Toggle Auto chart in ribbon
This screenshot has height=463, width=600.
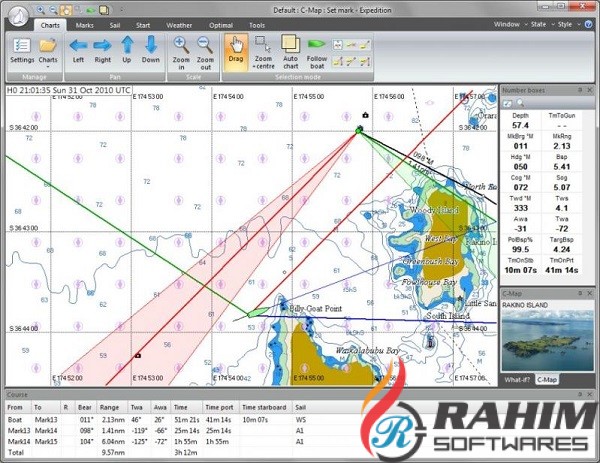pyautogui.click(x=290, y=52)
